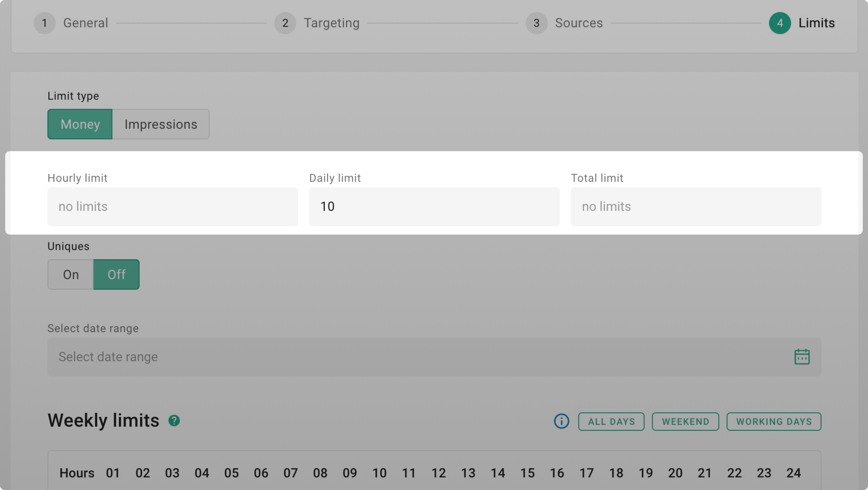868x490 pixels.
Task: Focus the Daily limit field showing 10
Action: [x=434, y=206]
